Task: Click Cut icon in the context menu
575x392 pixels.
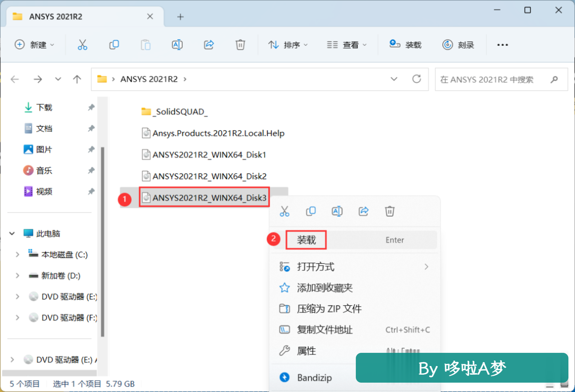Action: (284, 211)
